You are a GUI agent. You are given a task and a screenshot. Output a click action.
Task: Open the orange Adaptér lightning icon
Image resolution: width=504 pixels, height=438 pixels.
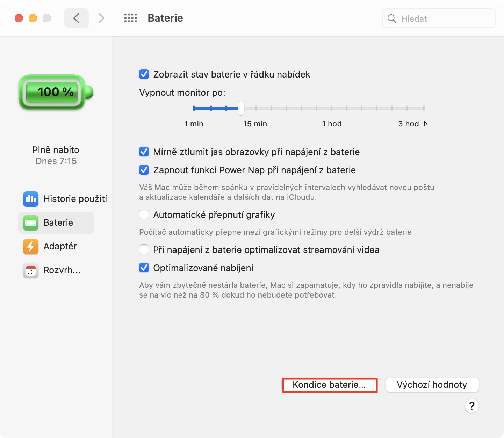click(31, 247)
